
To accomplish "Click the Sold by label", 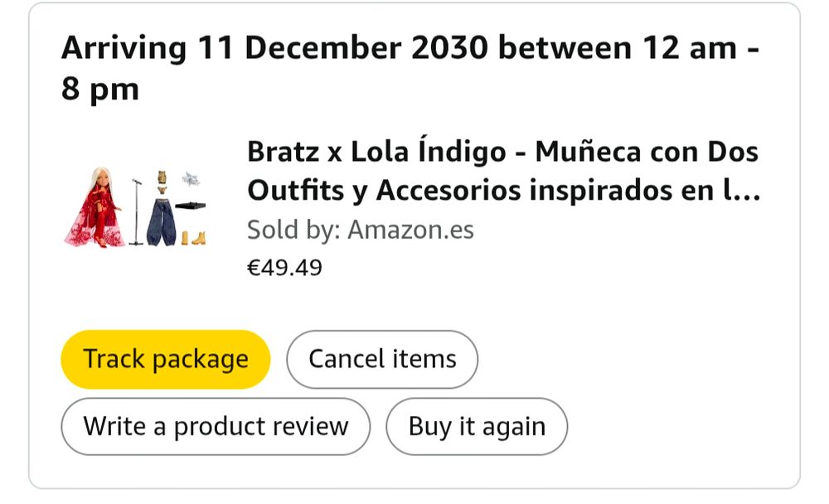I will pyautogui.click(x=294, y=230).
